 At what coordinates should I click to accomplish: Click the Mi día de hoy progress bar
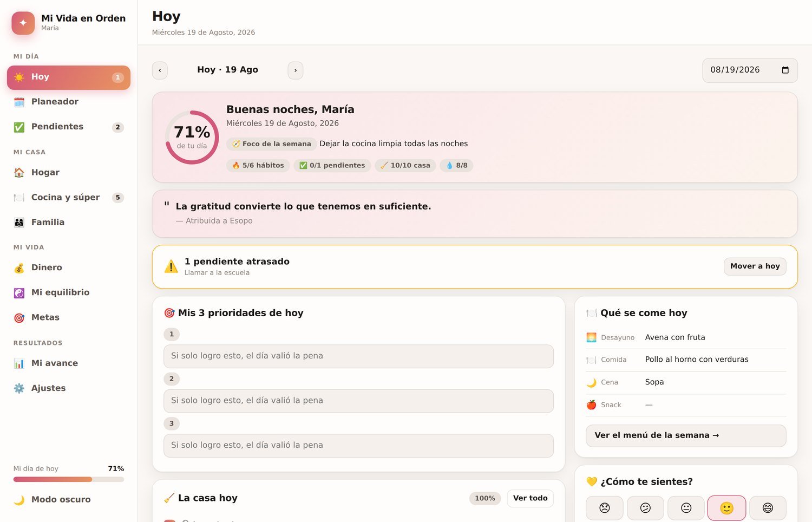(69, 479)
